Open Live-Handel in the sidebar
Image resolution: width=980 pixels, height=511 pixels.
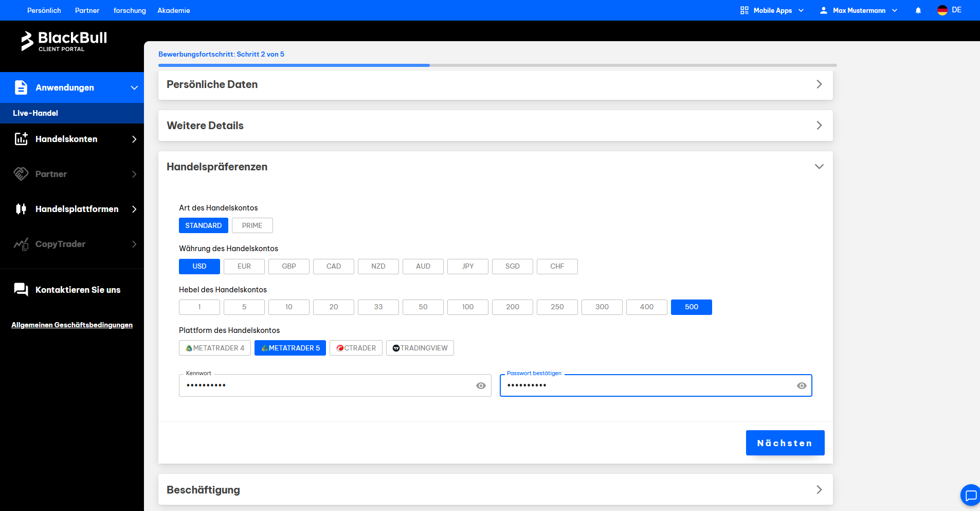[x=72, y=113]
